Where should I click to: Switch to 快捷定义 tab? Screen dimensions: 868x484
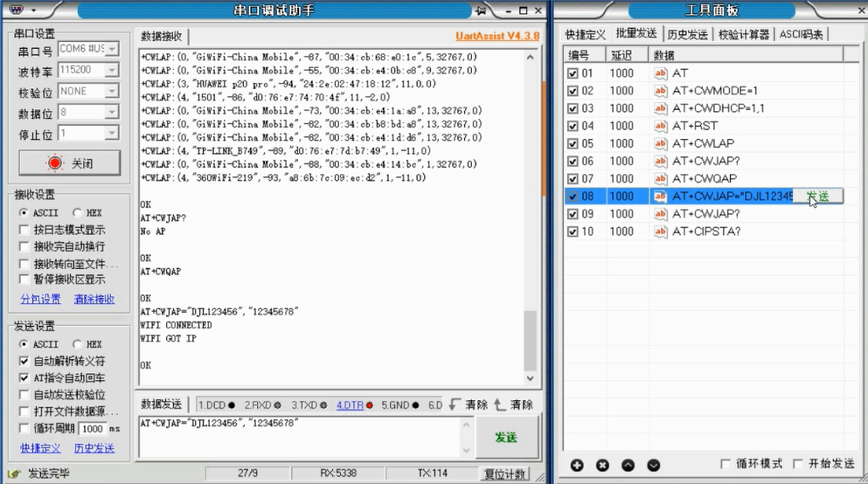pyautogui.click(x=585, y=35)
